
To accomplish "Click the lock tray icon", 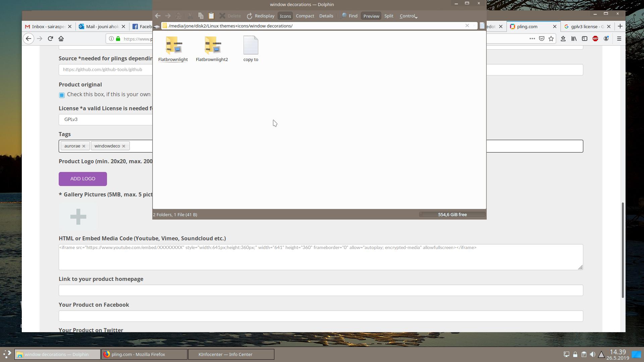I will point(575,354).
